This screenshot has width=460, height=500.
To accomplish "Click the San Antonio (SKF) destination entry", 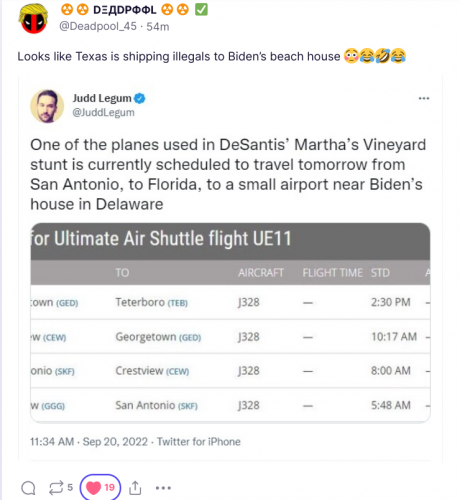I will point(156,405).
